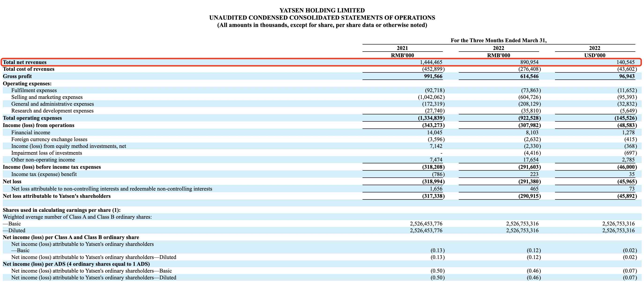The image size is (644, 285).
Task: Click the USD'000 column header
Action: [595, 55]
